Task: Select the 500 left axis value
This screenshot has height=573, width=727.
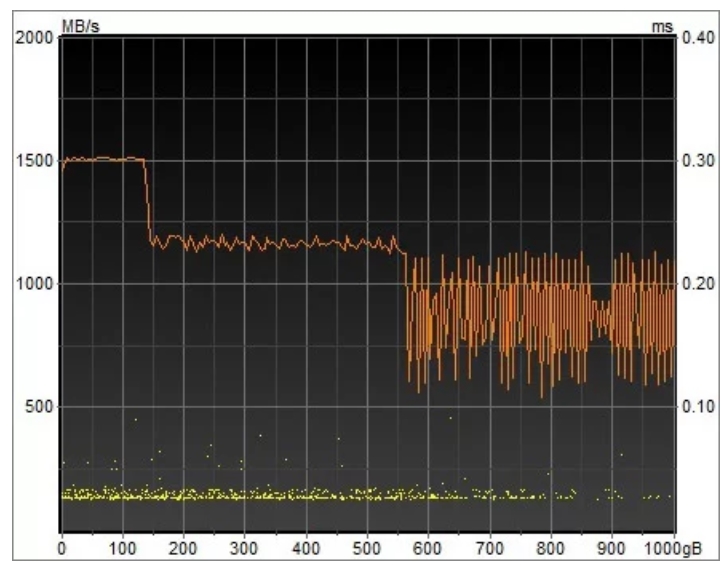Action: 39,407
